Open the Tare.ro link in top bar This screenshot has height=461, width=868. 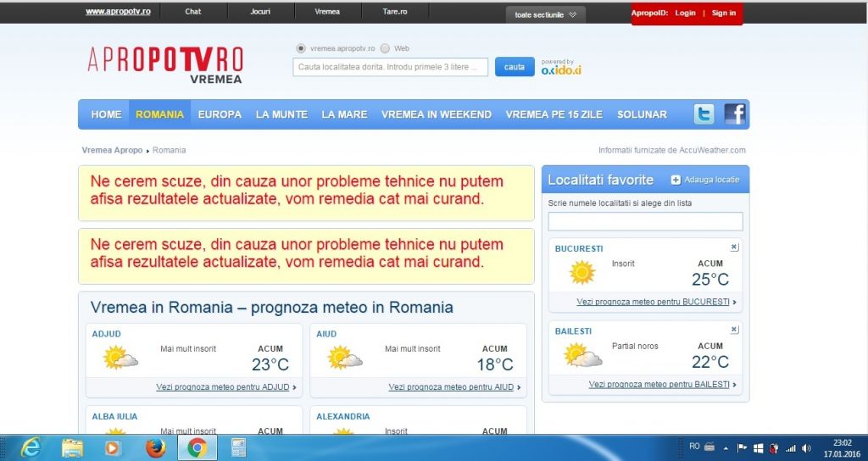pos(395,12)
